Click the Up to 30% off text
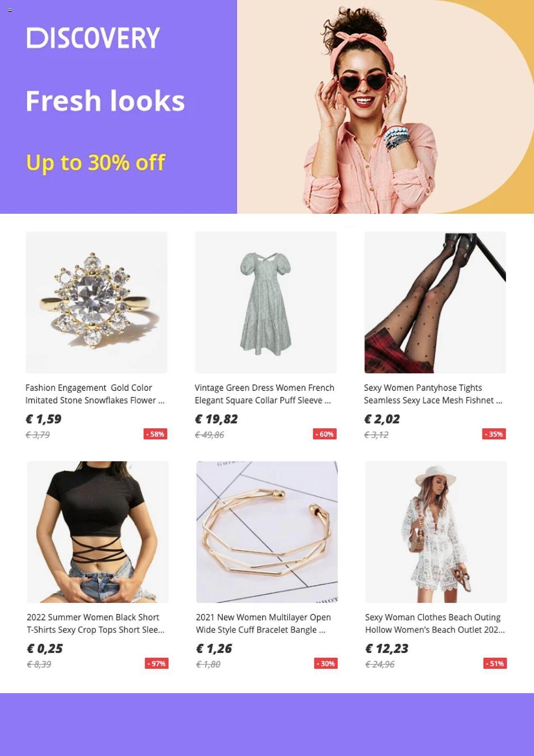This screenshot has width=534, height=756. 96,163
